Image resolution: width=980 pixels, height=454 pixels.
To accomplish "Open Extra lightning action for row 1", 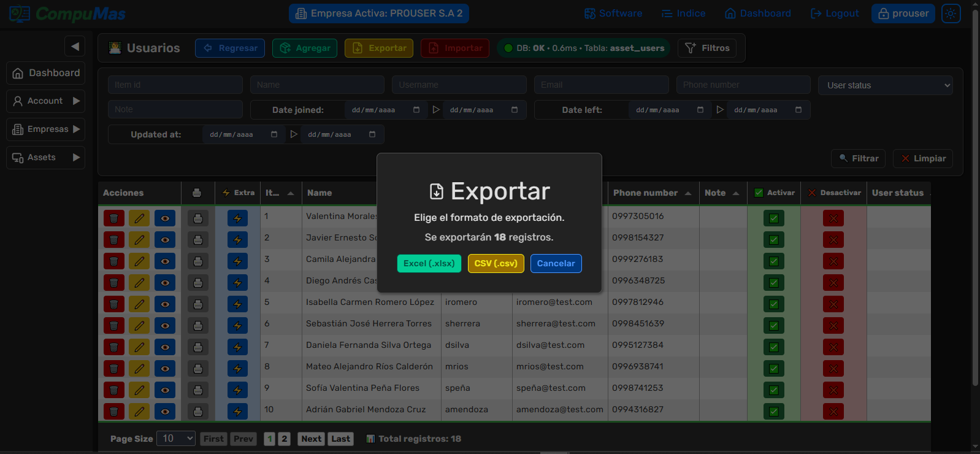I will [238, 218].
